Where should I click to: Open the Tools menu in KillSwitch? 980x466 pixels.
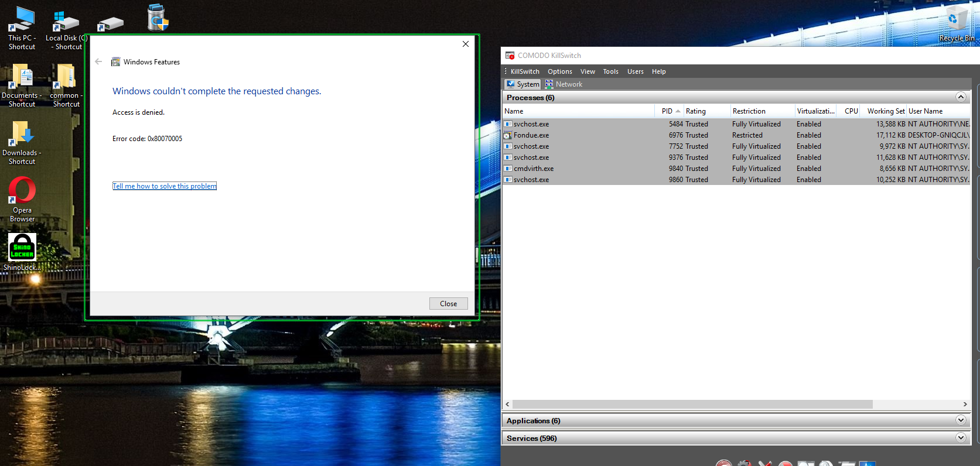[610, 71]
